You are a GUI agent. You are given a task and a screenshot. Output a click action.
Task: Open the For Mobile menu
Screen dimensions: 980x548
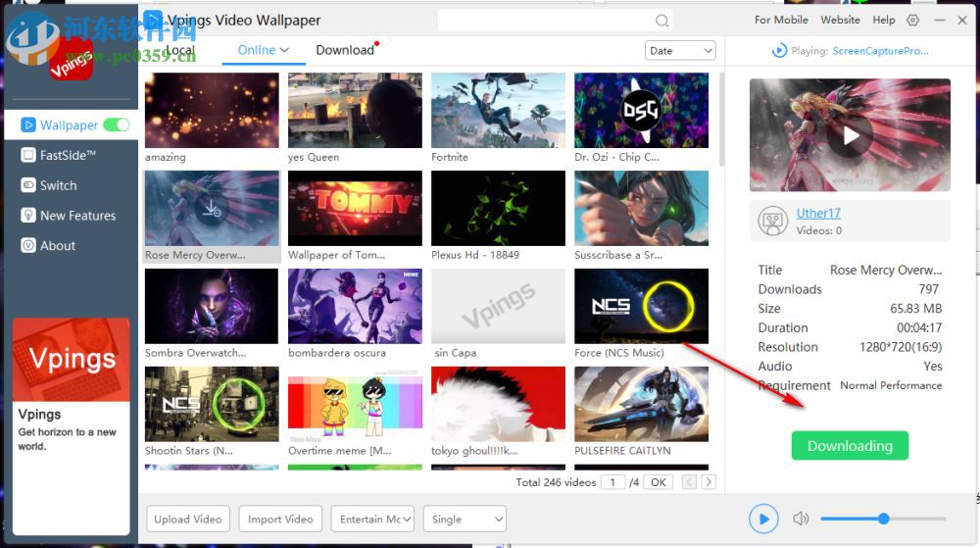[x=781, y=20]
